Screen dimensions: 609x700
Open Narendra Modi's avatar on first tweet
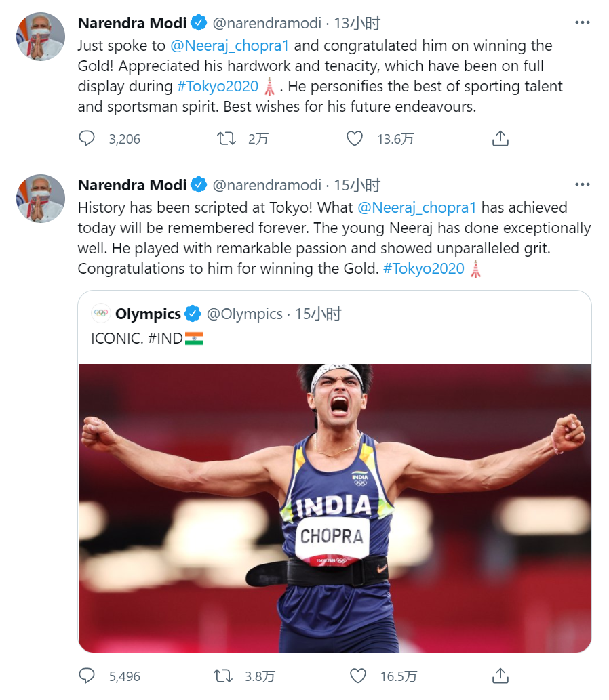[41, 37]
